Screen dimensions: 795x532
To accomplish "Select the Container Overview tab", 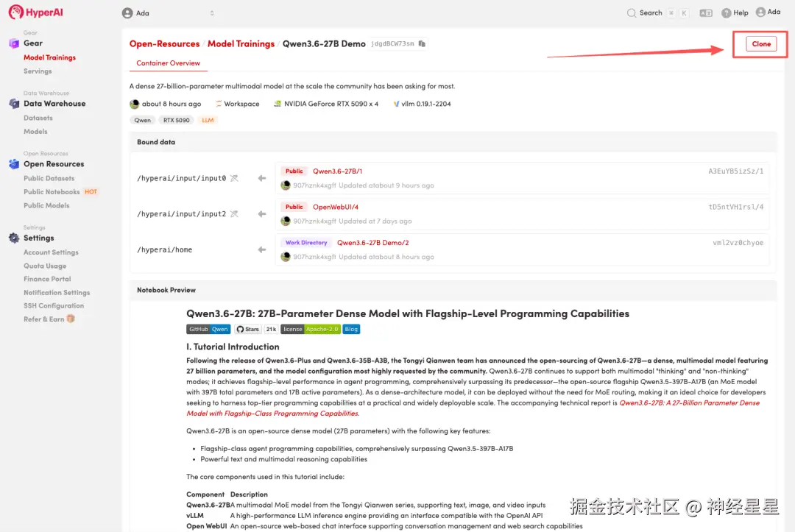I will pos(168,63).
